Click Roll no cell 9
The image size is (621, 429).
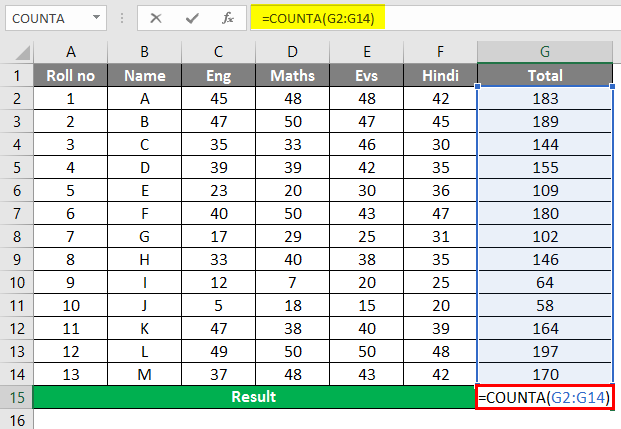[70, 282]
